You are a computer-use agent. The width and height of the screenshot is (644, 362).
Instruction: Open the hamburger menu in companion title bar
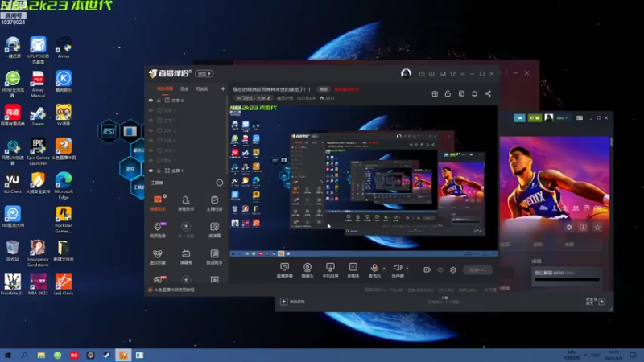coord(462,74)
